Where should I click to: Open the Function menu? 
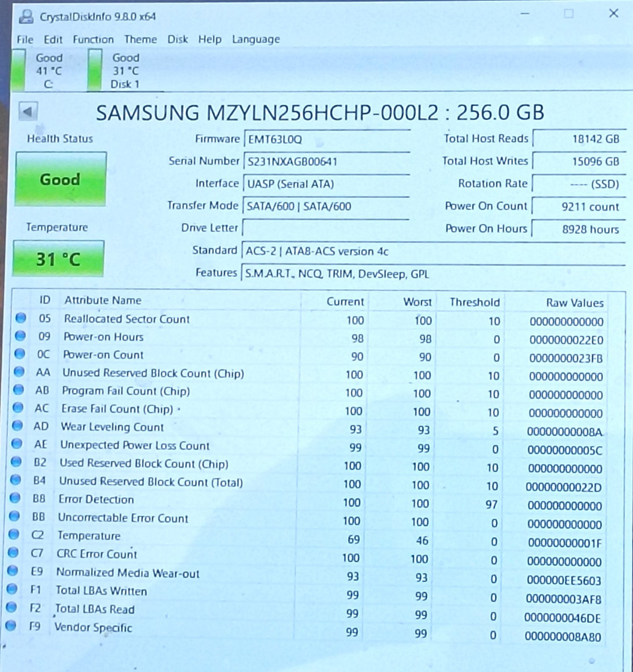tap(93, 39)
